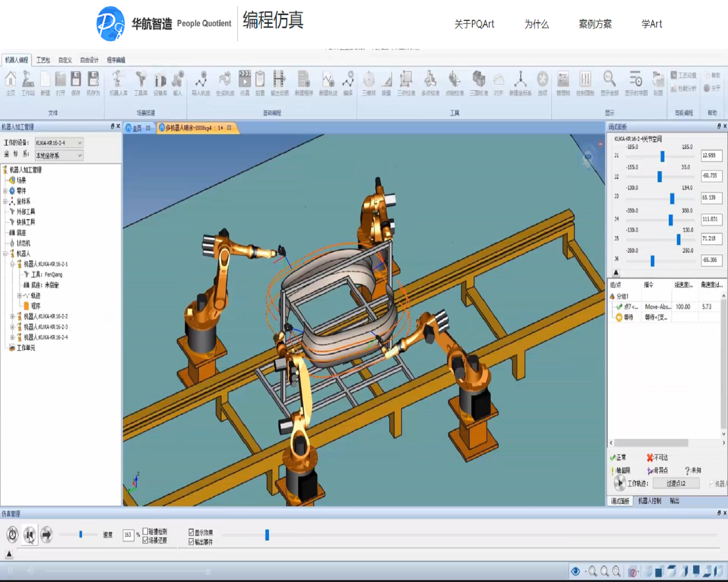Click the 过渡点12 trajectory button
Screen dimensions: 728x582
pos(676,483)
